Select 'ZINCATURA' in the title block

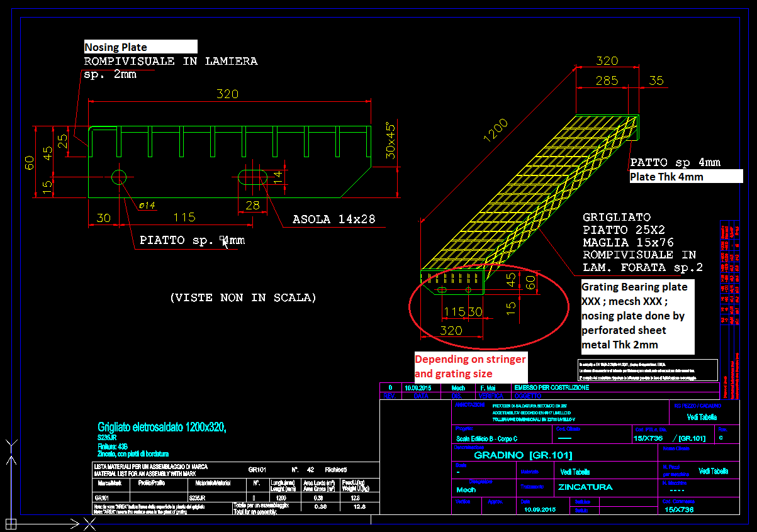pos(585,487)
